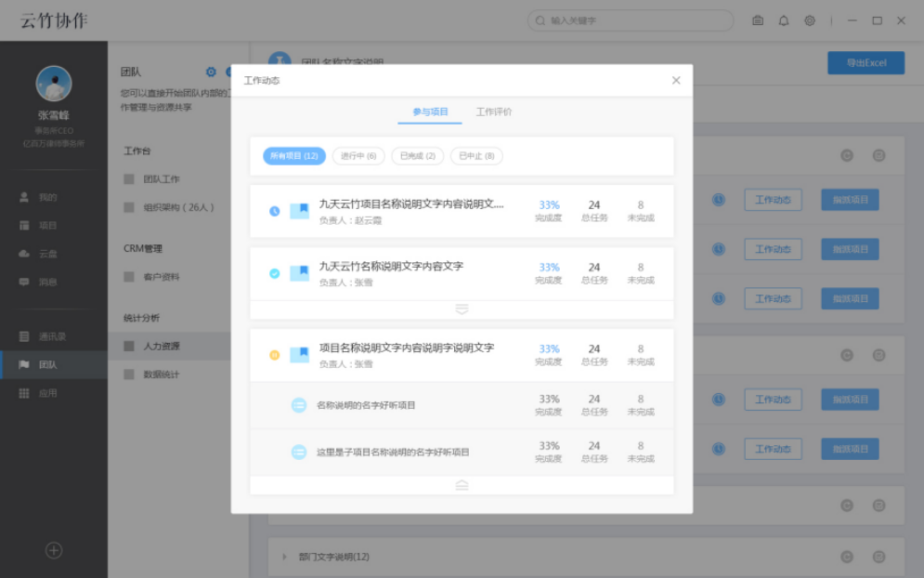
Task: Click the plus circle at sidebar bottom
Action: (53, 551)
